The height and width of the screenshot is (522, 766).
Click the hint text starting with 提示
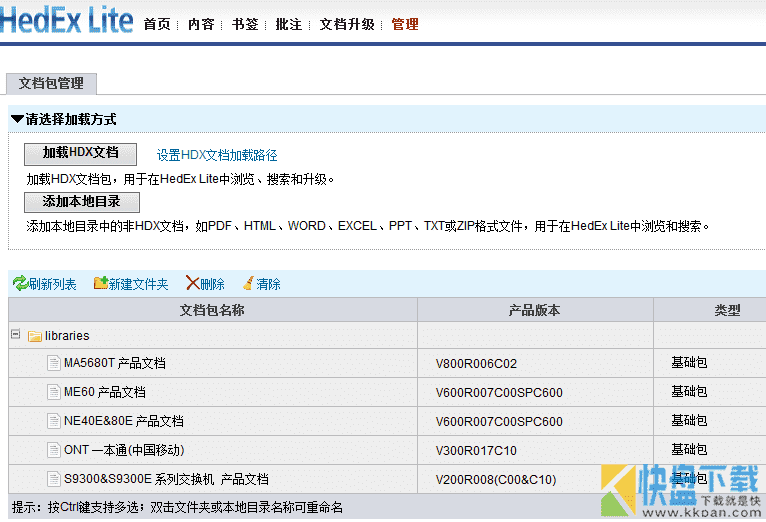[x=177, y=507]
